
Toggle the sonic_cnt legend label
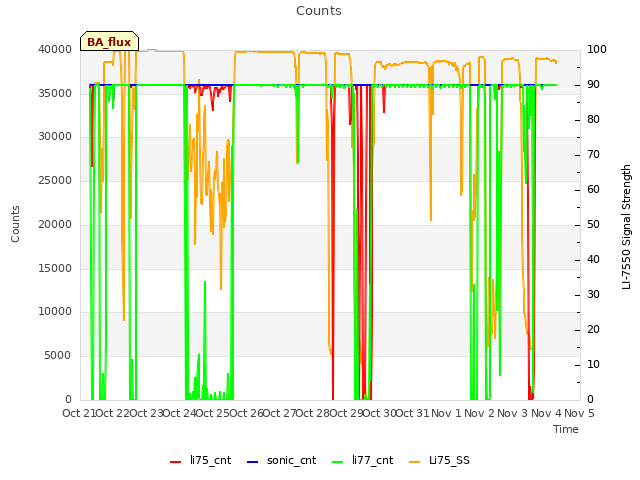click(x=291, y=460)
